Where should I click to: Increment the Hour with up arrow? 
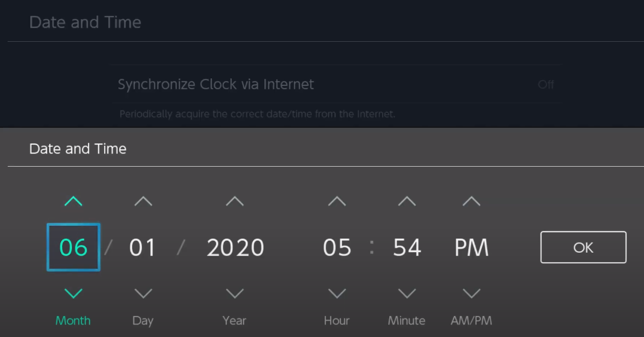click(337, 201)
